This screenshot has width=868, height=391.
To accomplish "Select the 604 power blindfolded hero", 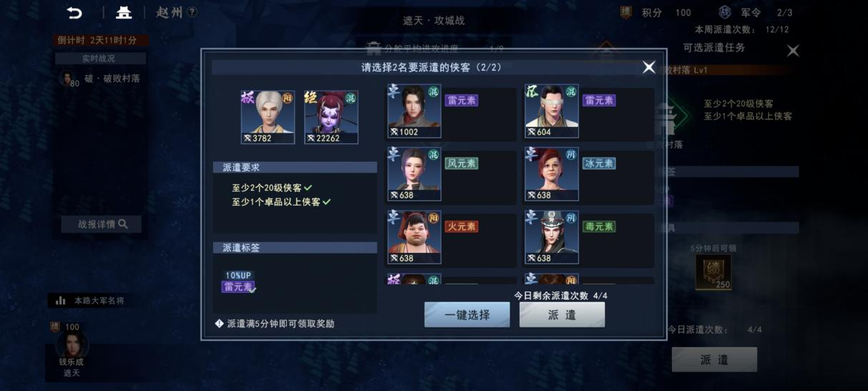I will coord(552,111).
